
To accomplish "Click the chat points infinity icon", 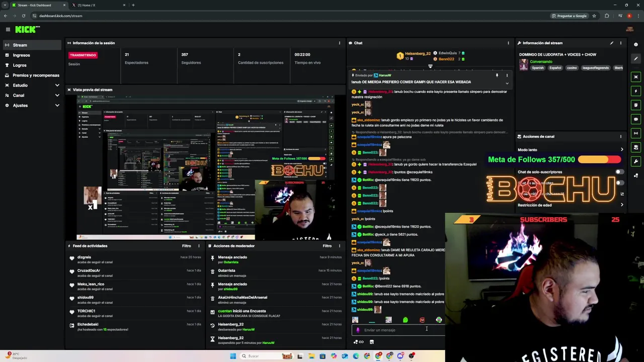I will [359, 342].
